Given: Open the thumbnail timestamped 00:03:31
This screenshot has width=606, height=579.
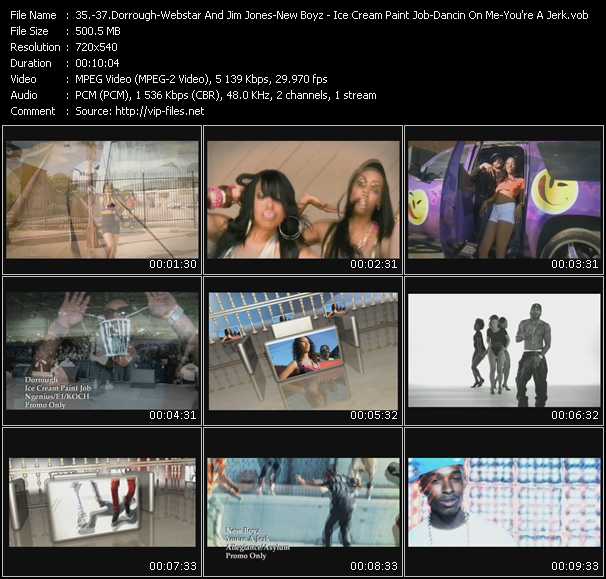Looking at the screenshot, I should pyautogui.click(x=504, y=199).
